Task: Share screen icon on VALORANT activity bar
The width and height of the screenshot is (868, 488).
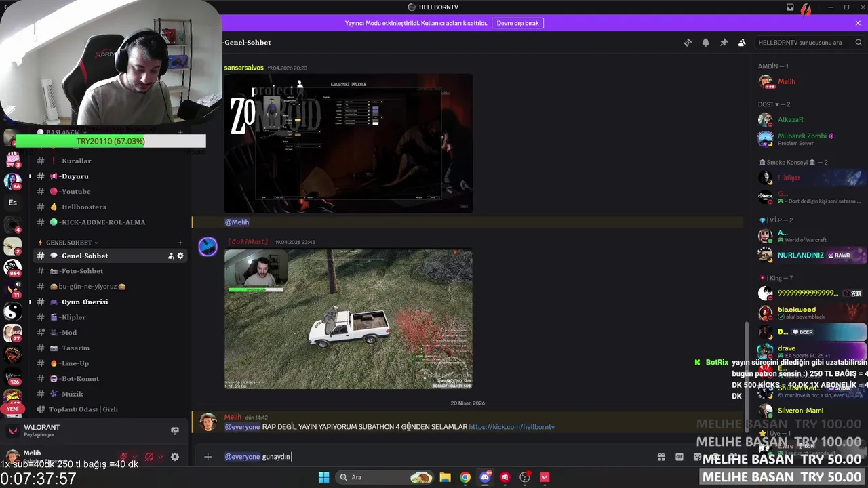Action: tap(174, 431)
